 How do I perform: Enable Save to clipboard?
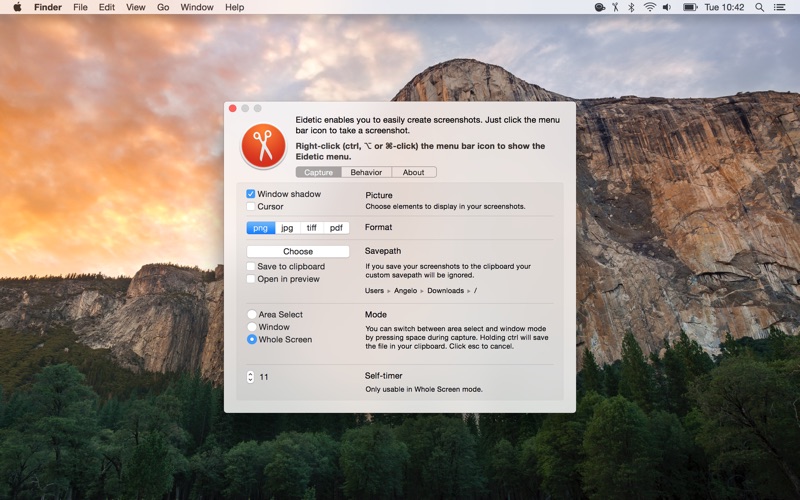point(251,266)
